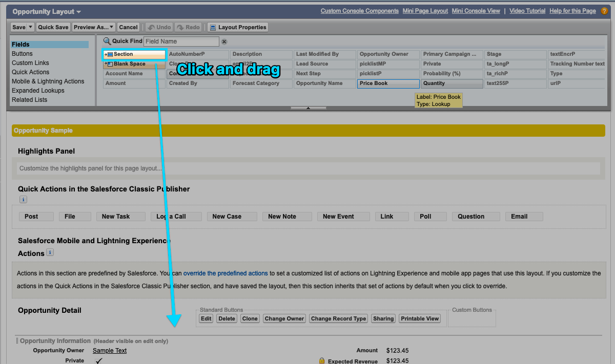Click the Undo button

click(x=159, y=27)
